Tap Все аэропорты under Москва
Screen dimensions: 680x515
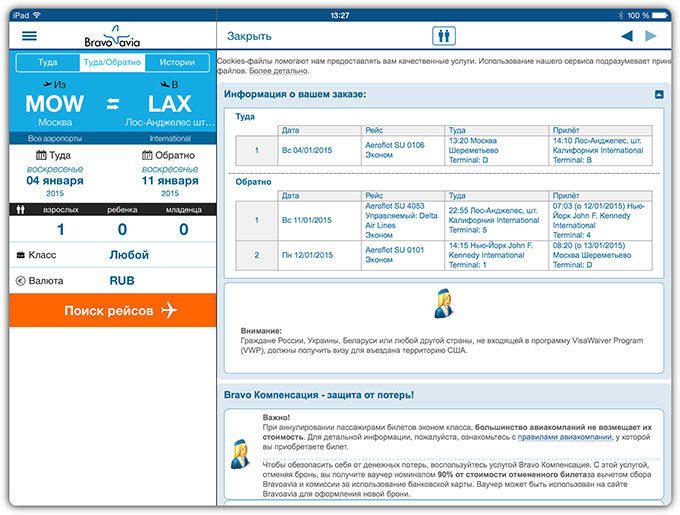click(55, 139)
